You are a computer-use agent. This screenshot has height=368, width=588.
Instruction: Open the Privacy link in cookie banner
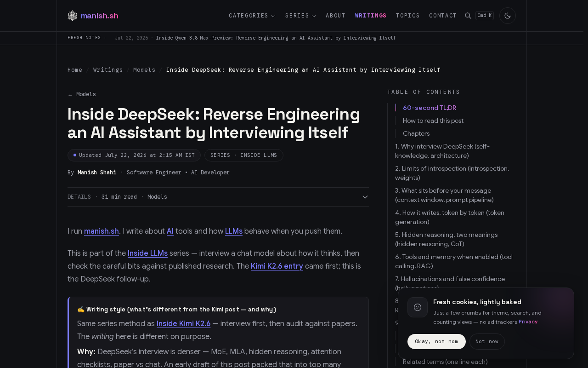[x=528, y=322]
